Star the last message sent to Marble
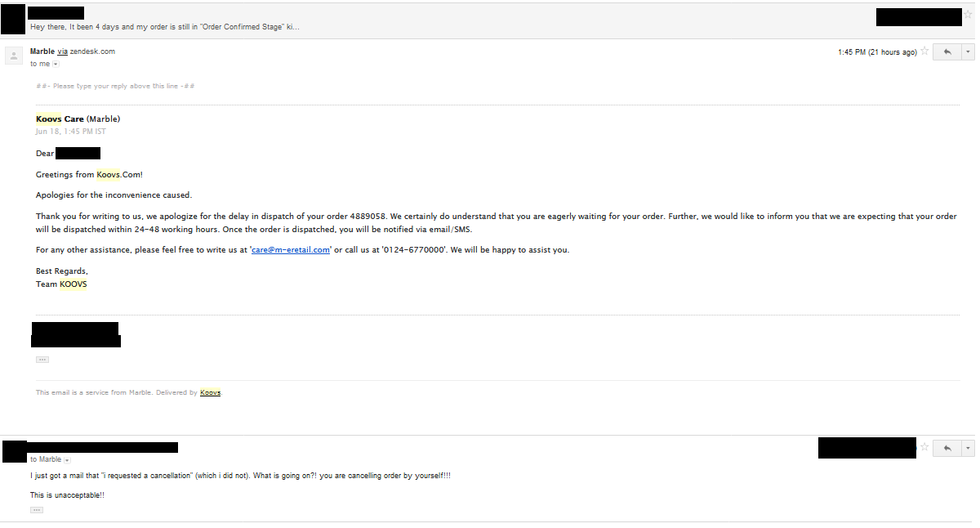Image resolution: width=980 pixels, height=528 pixels. pos(924,447)
